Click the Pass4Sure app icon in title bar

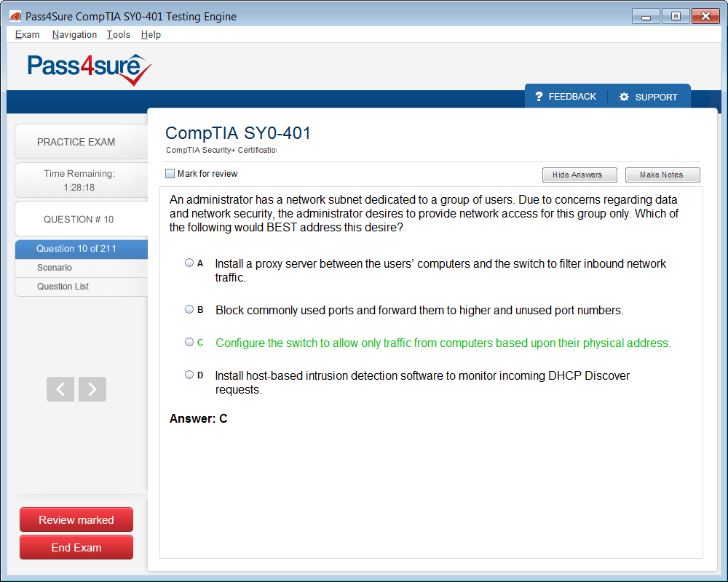tap(15, 16)
